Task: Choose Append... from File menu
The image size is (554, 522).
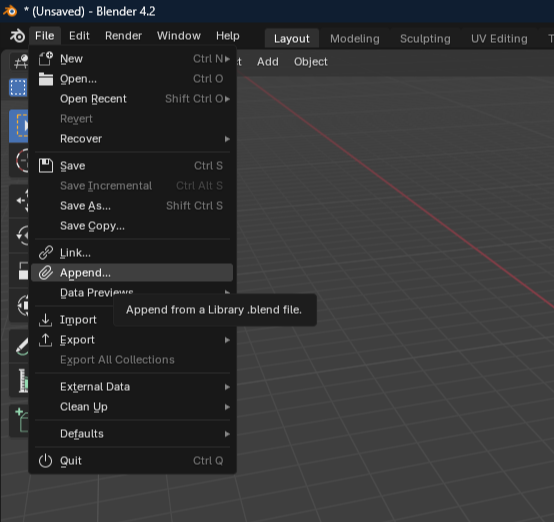Action: point(132,273)
